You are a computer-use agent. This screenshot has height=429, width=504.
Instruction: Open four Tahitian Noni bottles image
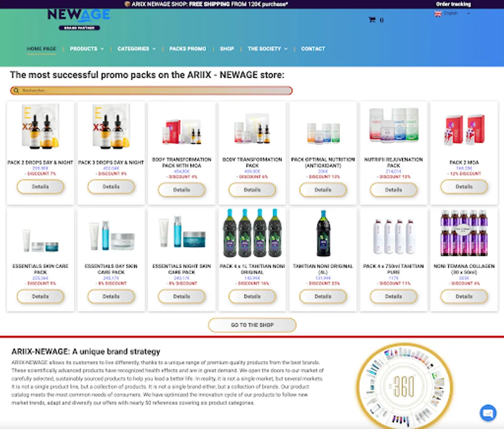[252, 233]
